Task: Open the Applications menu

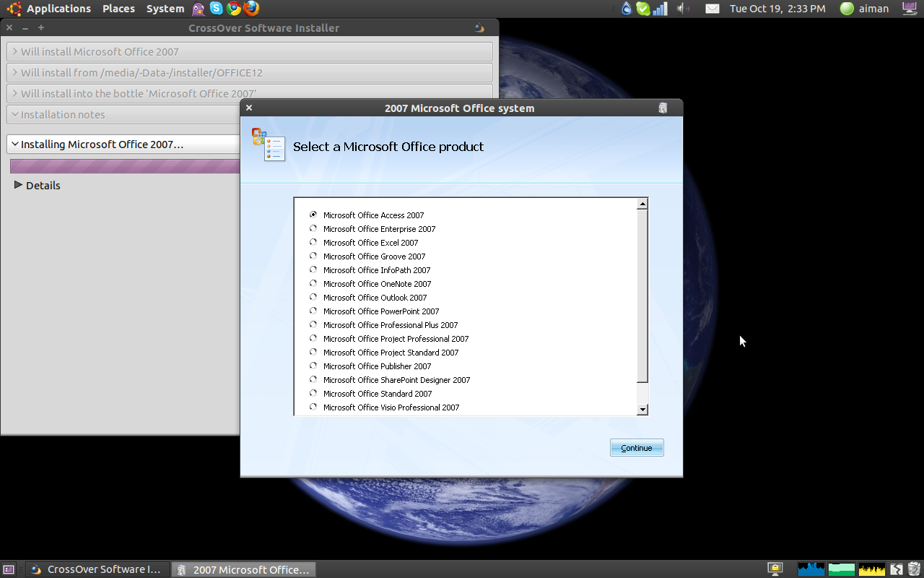Action: click(x=58, y=9)
